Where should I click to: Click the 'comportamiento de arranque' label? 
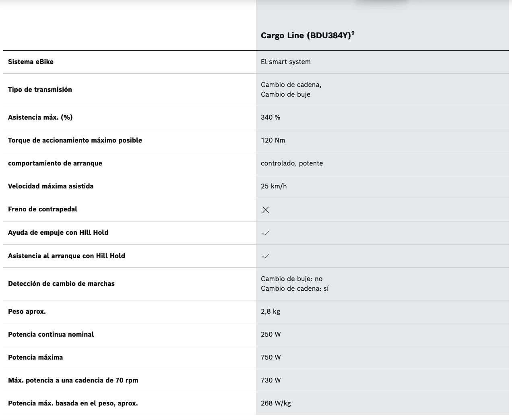click(55, 163)
